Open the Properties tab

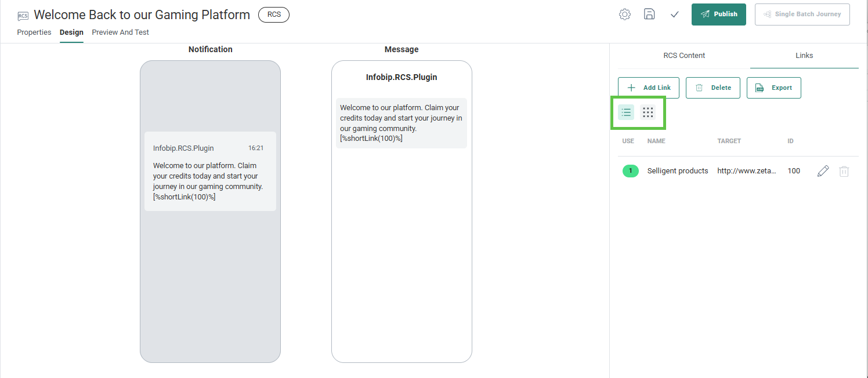(x=34, y=32)
